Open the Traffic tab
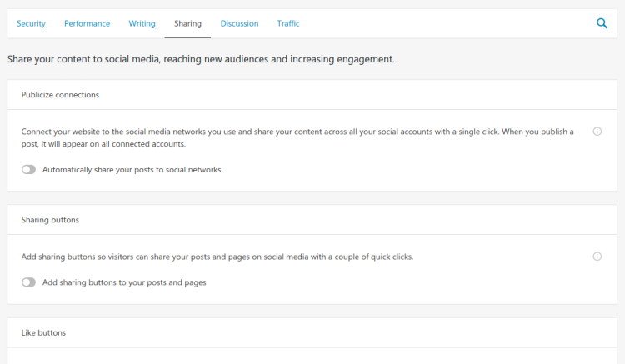 tap(288, 23)
